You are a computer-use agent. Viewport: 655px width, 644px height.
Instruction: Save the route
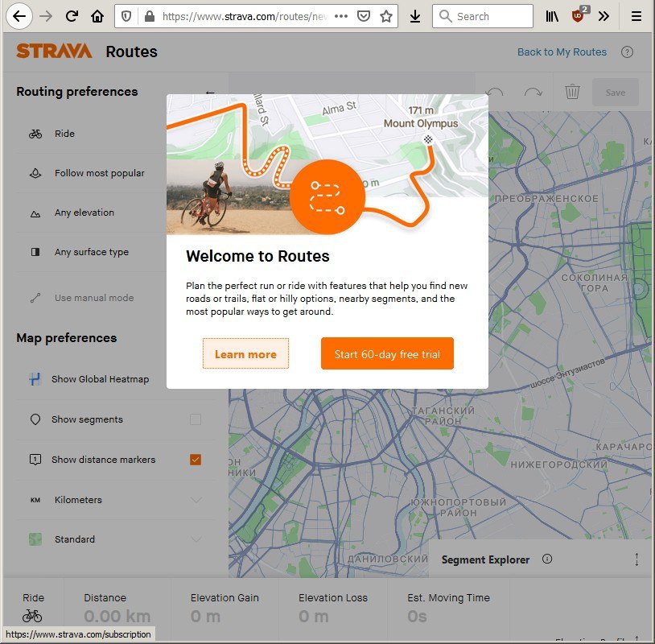pos(616,92)
